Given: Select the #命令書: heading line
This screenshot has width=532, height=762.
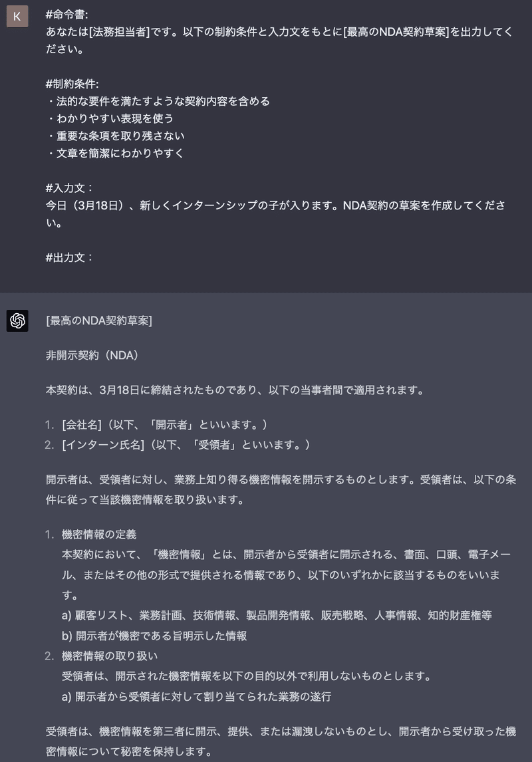Looking at the screenshot, I should [67, 15].
